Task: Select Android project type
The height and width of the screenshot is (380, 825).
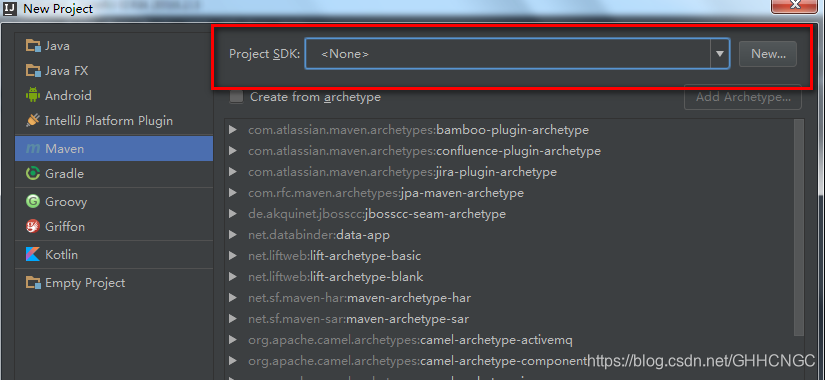Action: pos(114,95)
